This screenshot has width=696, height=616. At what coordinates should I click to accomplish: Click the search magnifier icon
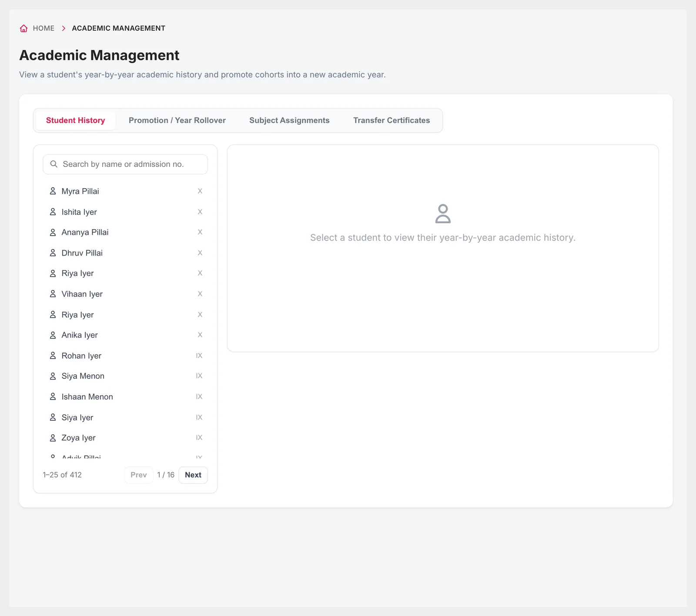click(x=54, y=164)
